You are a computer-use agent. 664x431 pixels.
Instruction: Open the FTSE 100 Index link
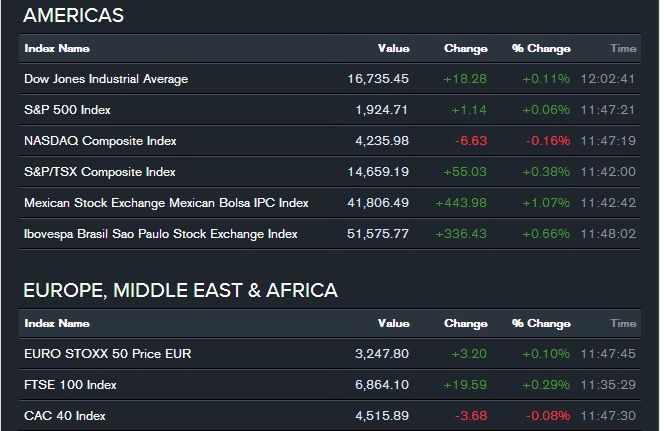(70, 385)
